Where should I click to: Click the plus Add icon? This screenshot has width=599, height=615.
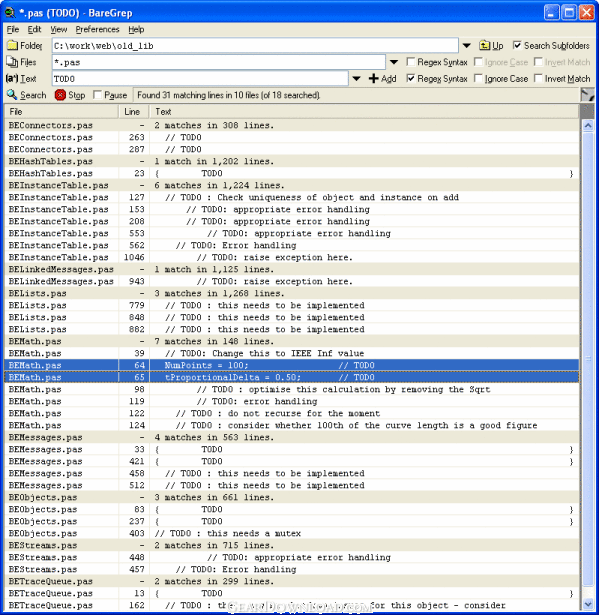(373, 78)
